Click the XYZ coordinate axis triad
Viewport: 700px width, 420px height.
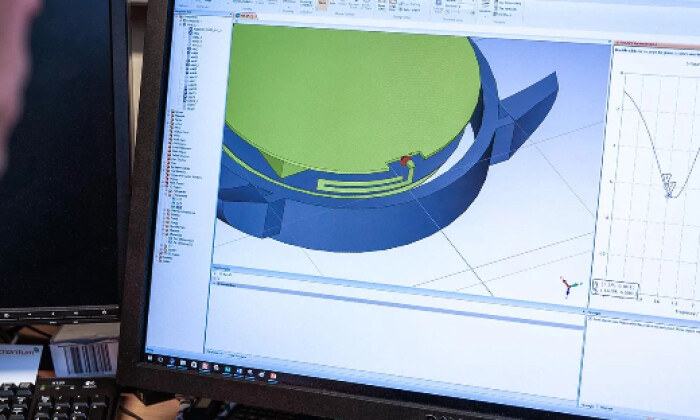click(569, 287)
